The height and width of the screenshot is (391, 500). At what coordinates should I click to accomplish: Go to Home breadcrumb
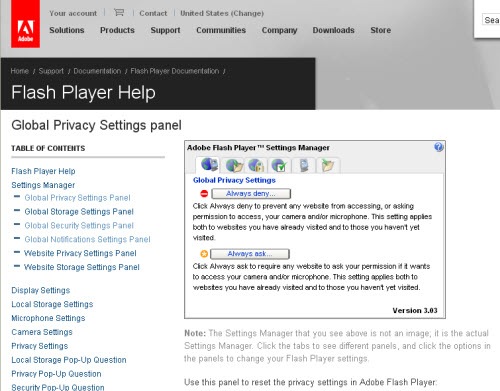click(x=19, y=71)
